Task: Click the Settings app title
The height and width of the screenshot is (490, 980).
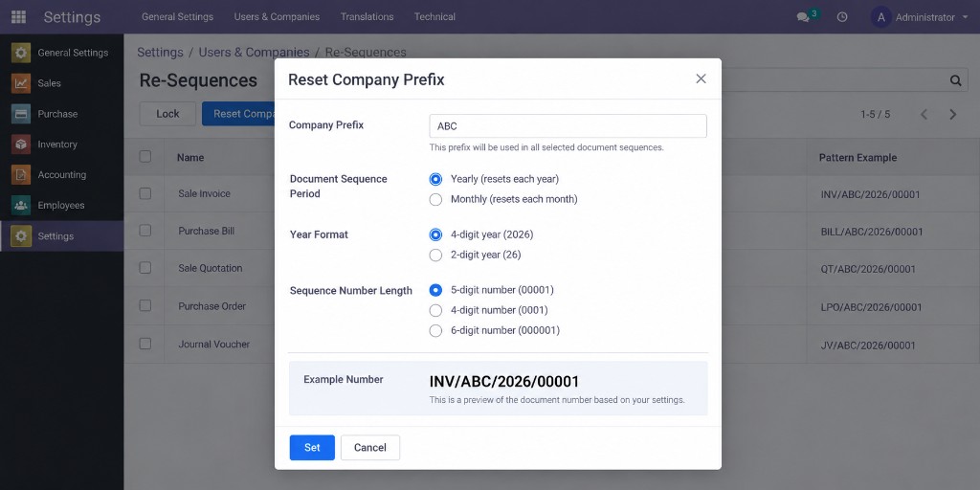Action: [72, 17]
